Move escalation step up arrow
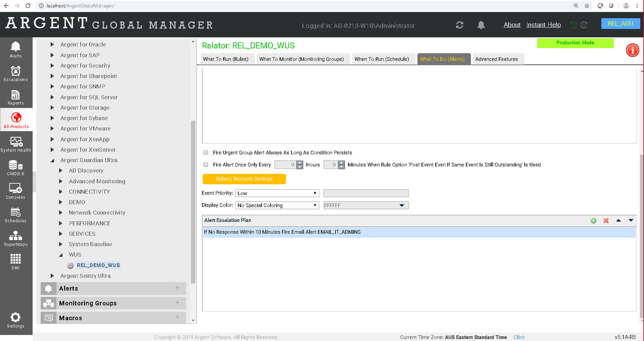644x341 pixels. [618, 221]
